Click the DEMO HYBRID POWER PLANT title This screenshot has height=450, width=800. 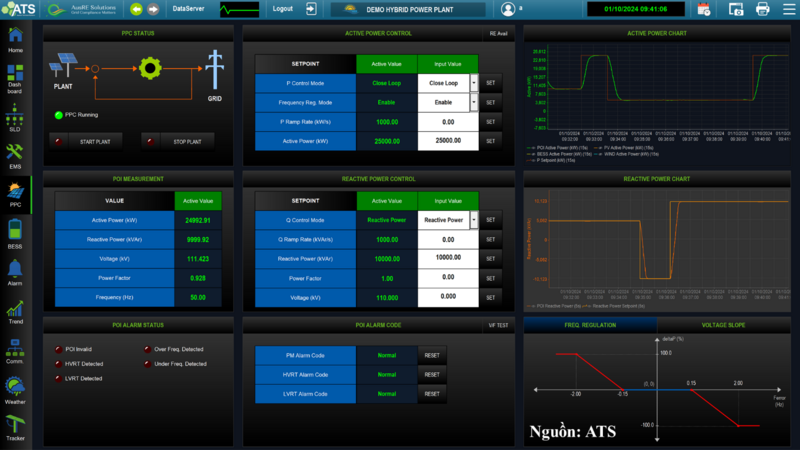410,9
